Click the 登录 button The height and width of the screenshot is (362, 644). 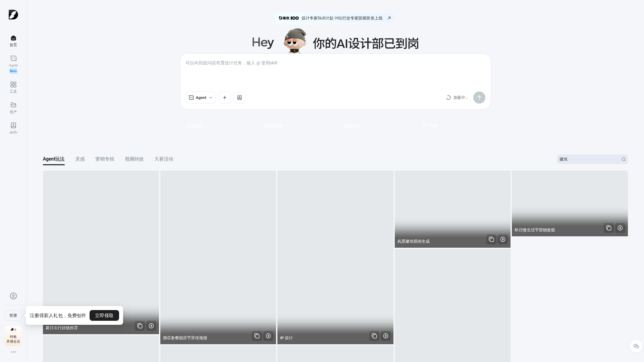click(13, 315)
